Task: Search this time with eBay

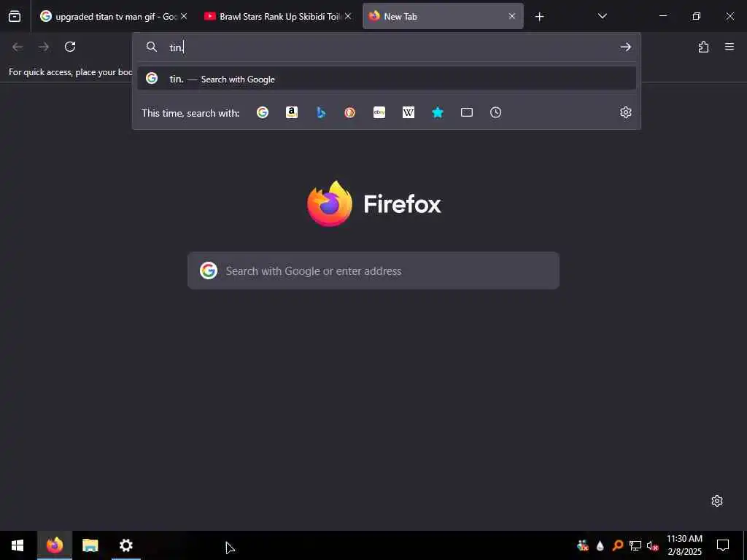Action: 379,112
